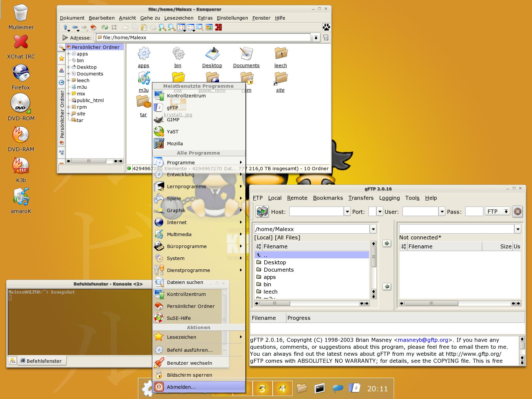The width and height of the screenshot is (532, 399).
Task: Open the Lesezeichen menu in Konqueror
Action: point(179,18)
